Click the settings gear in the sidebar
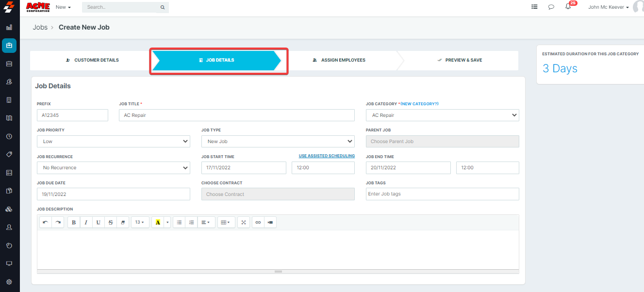The image size is (644, 292). pyautogui.click(x=9, y=282)
